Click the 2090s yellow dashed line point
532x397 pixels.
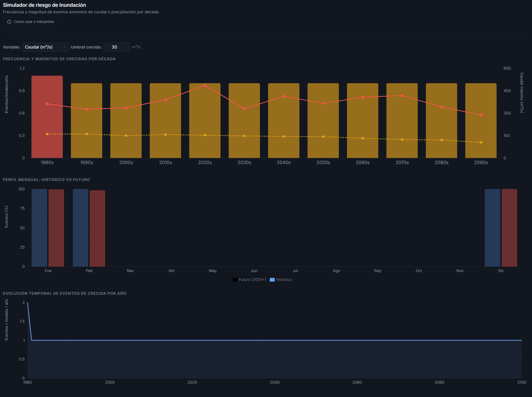[x=481, y=142]
